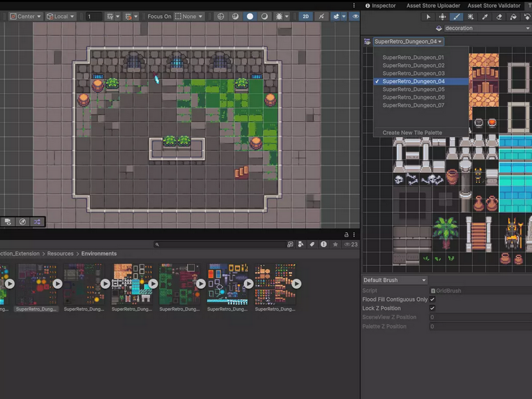Viewport: 532px width, 399px height.
Task: Switch to the Inspector tab
Action: (380, 5)
